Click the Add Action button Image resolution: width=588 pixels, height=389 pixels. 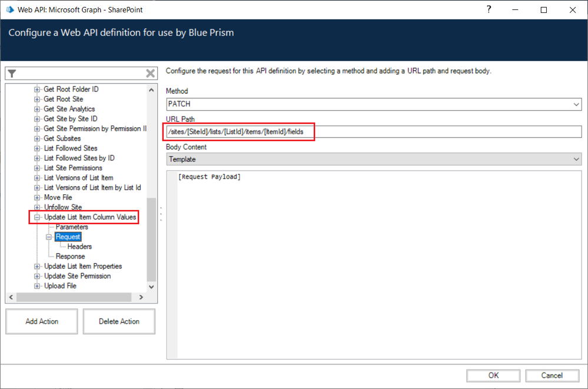[42, 321]
